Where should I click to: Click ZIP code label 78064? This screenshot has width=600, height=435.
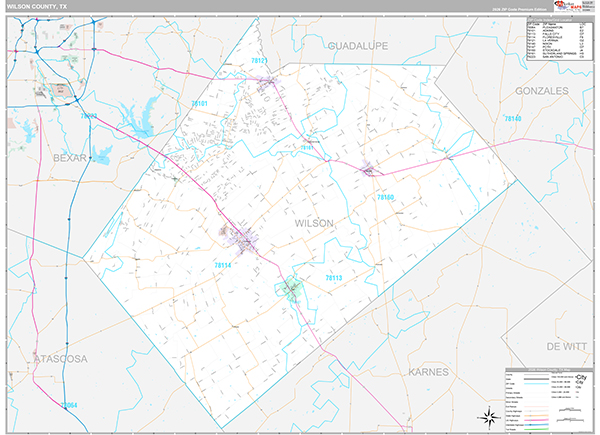click(x=69, y=405)
